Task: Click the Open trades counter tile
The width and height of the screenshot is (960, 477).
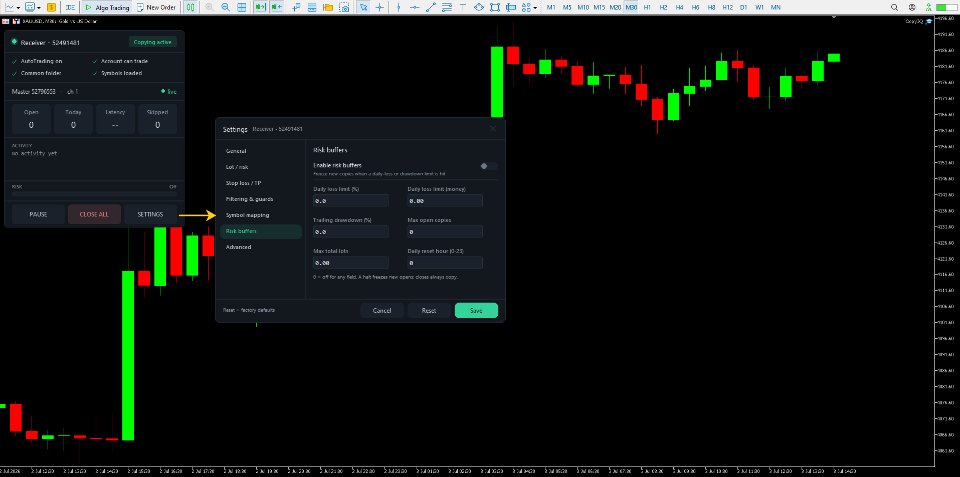Action: tap(31, 119)
